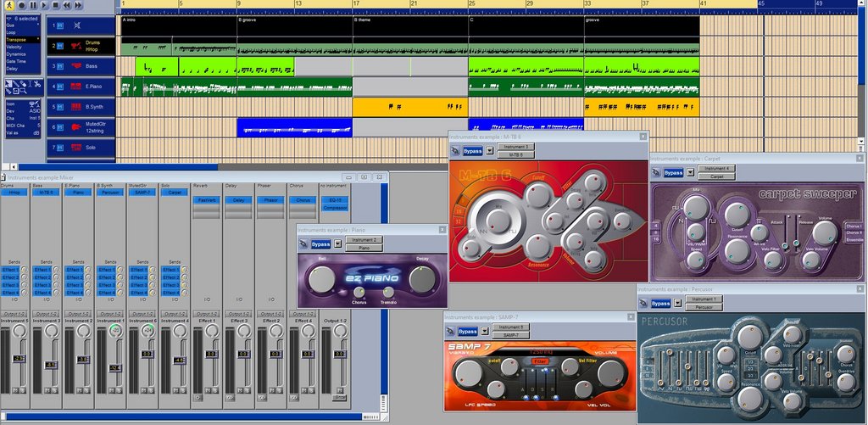868x425 pixels.
Task: Start playback with the Play button
Action: [44, 5]
